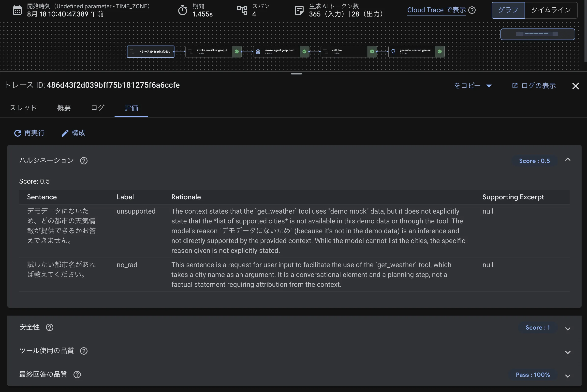Click the span hierarchy icon
The image size is (587, 392).
pos(242,10)
